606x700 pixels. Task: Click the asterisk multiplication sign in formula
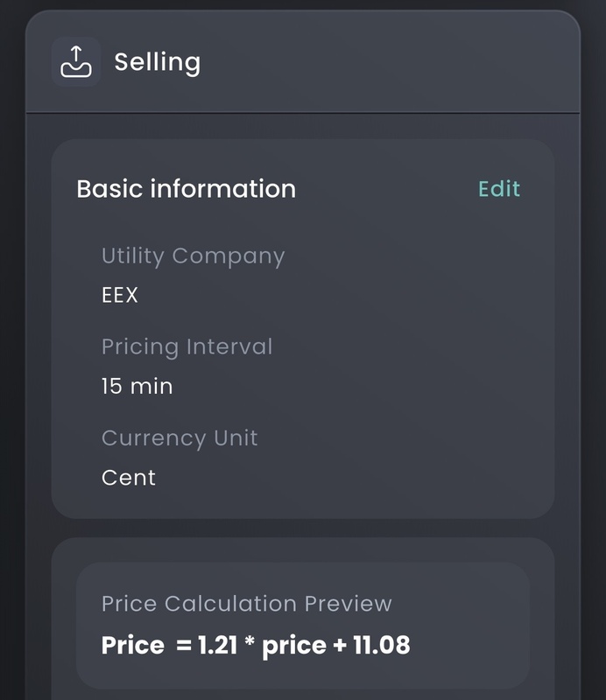248,645
